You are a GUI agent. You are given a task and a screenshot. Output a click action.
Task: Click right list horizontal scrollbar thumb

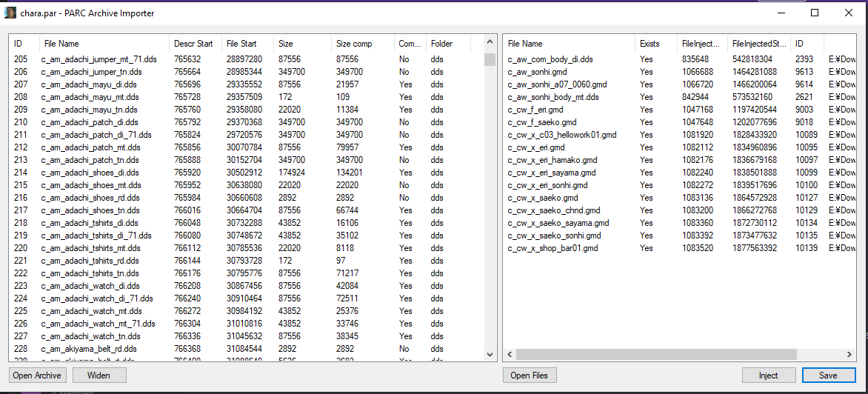[656, 354]
